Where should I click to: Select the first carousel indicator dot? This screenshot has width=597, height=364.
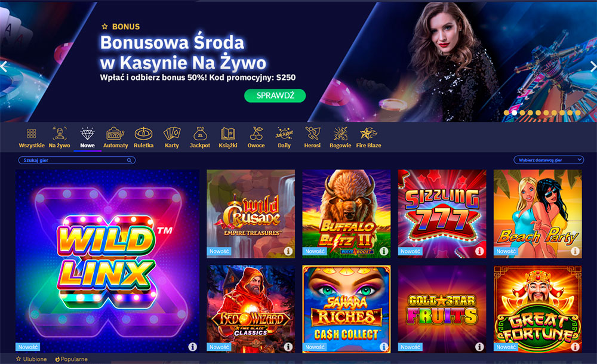506,113
